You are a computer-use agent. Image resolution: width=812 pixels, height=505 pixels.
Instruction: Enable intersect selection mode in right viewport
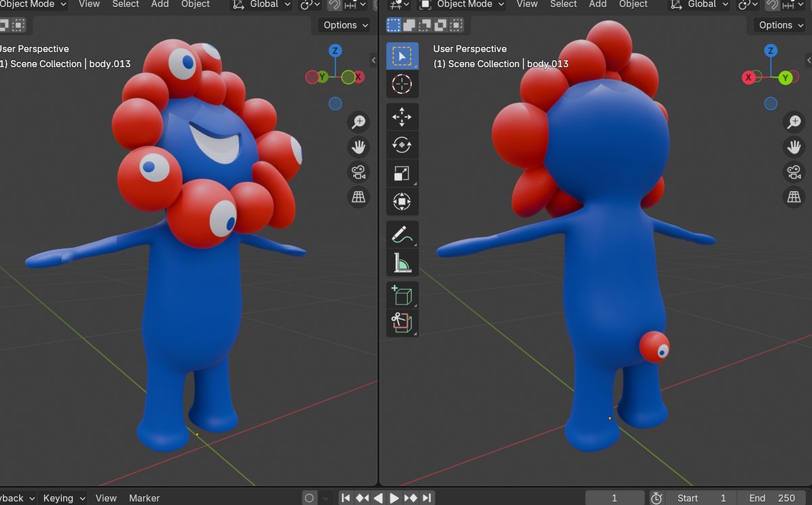pos(456,25)
